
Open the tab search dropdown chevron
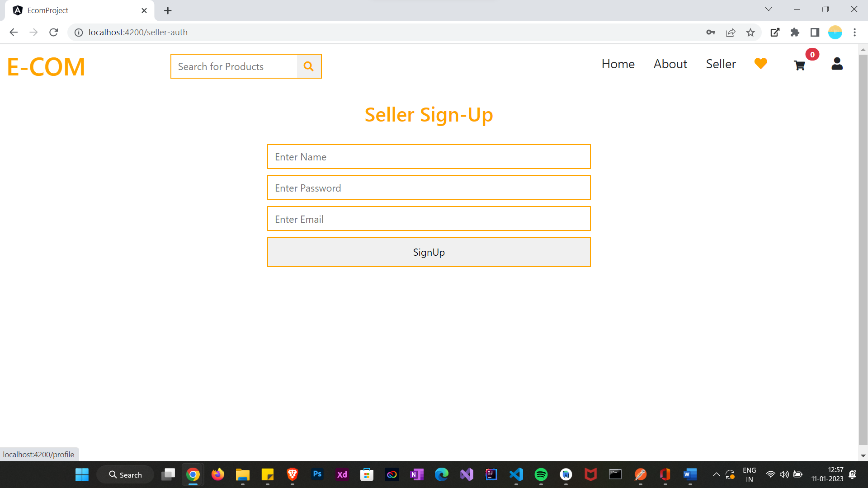pos(769,9)
